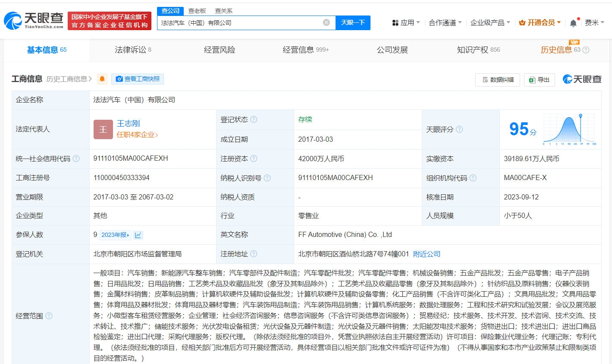Click 零售业 industry value

[x=308, y=216]
